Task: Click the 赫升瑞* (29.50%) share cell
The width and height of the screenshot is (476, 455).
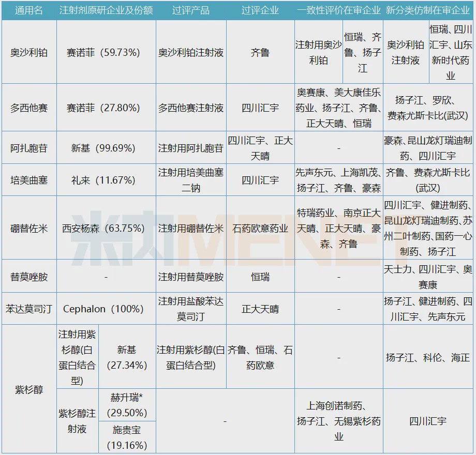Action: click(x=127, y=405)
